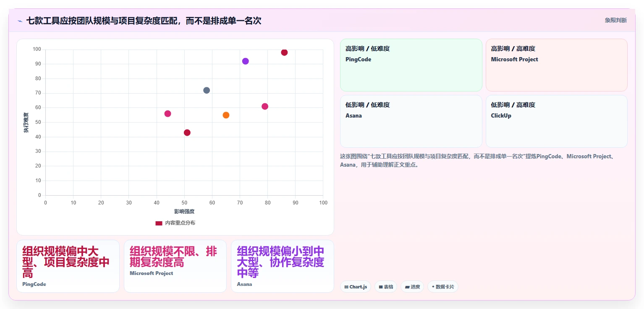Click the heading 组织规模不限、排期复杂度高
This screenshot has height=309, width=644.
(x=173, y=257)
